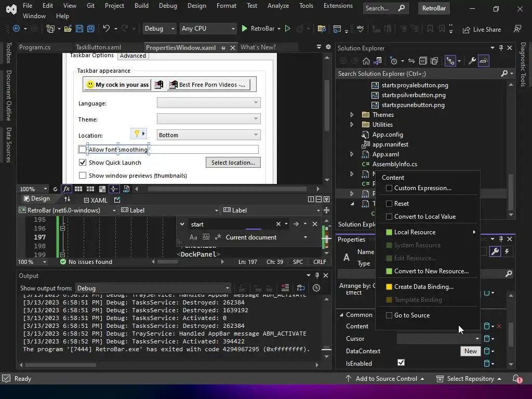Screen dimensions: 532x399
Task: Switch to the Program.cs tab
Action: (x=35, y=47)
